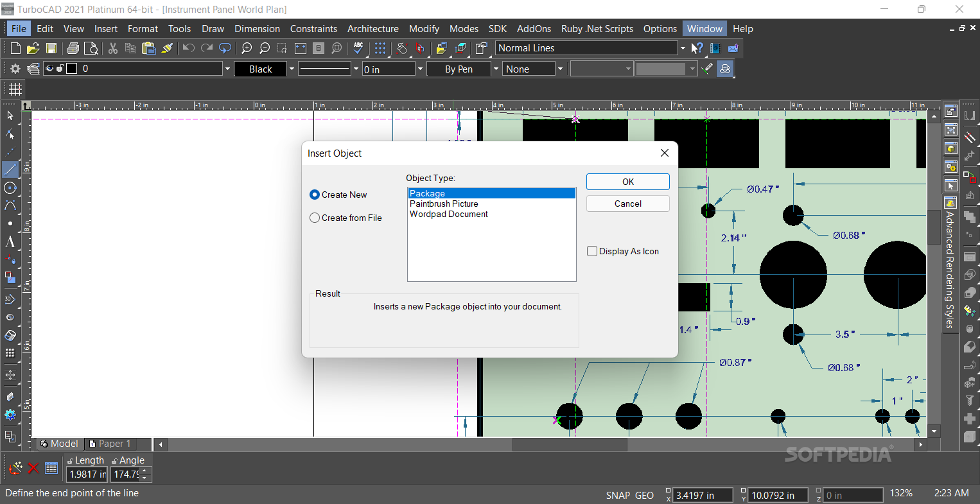This screenshot has width=980, height=504.
Task: Toggle the grid icon below the layer toolbar
Action: (15, 89)
